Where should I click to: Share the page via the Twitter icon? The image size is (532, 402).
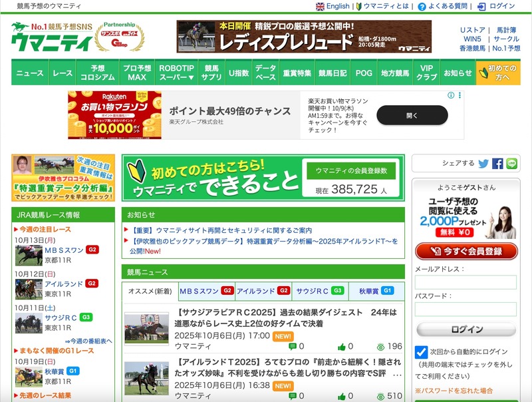pyautogui.click(x=483, y=164)
